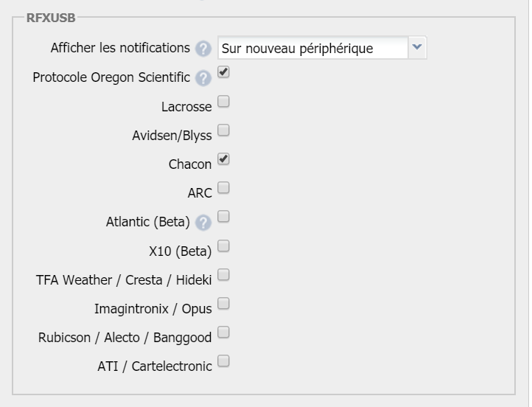The height and width of the screenshot is (407, 532).
Task: Select the 'Sur nouveau périphérique' combo box
Action: [322, 48]
